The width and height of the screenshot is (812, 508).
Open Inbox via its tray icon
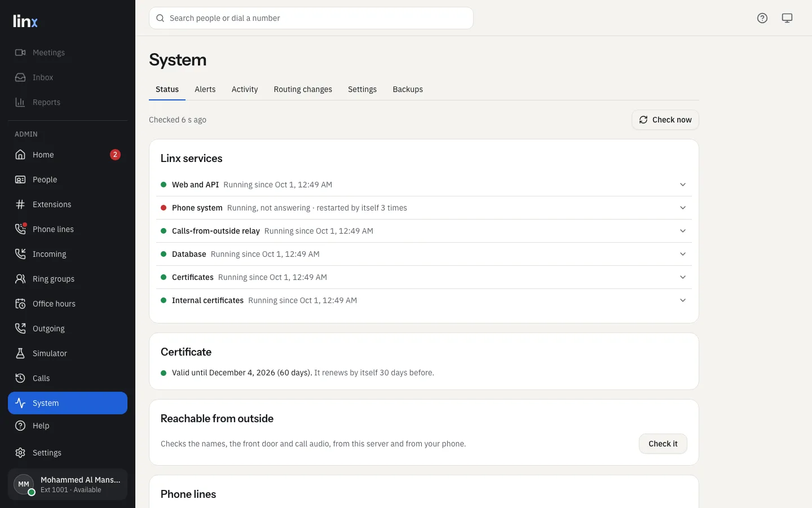[20, 77]
